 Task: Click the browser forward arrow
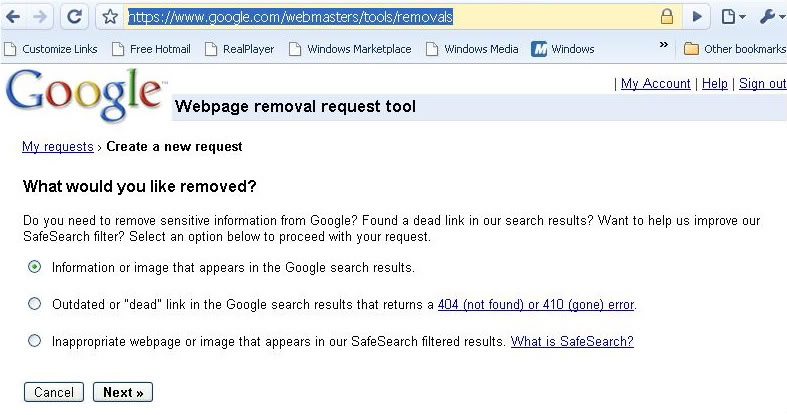pyautogui.click(x=40, y=17)
